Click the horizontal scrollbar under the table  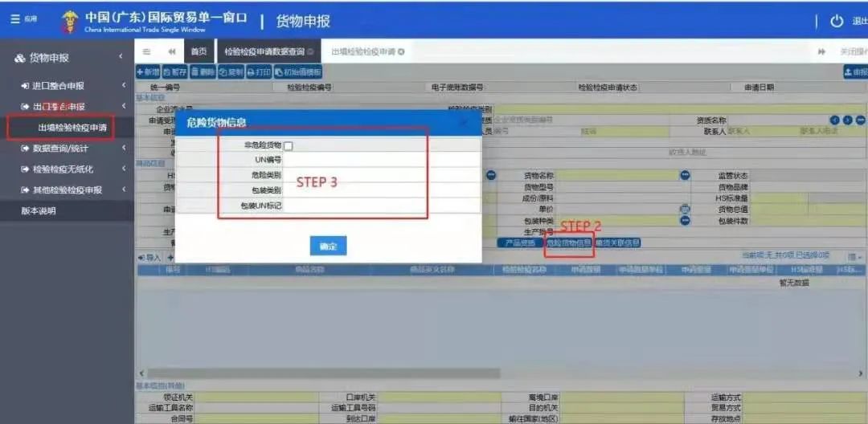[x=323, y=373]
